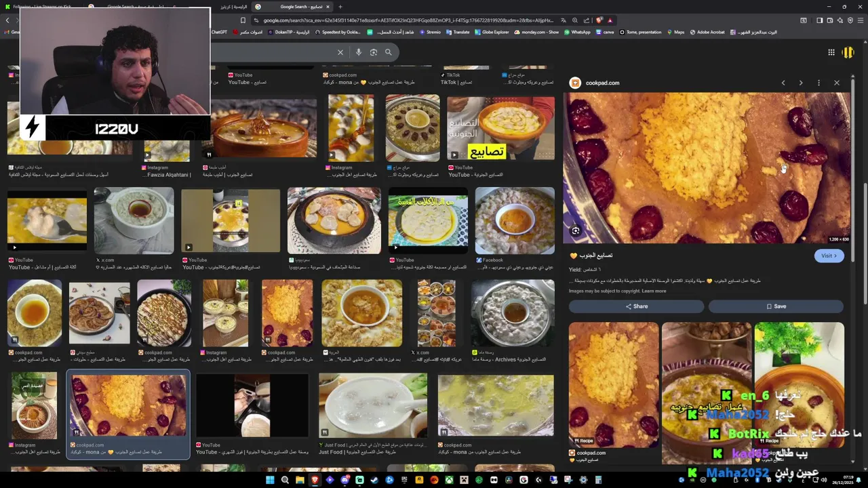Open the Just Food white soup bowl image
Viewport: 868px width, 488px height.
point(373,405)
